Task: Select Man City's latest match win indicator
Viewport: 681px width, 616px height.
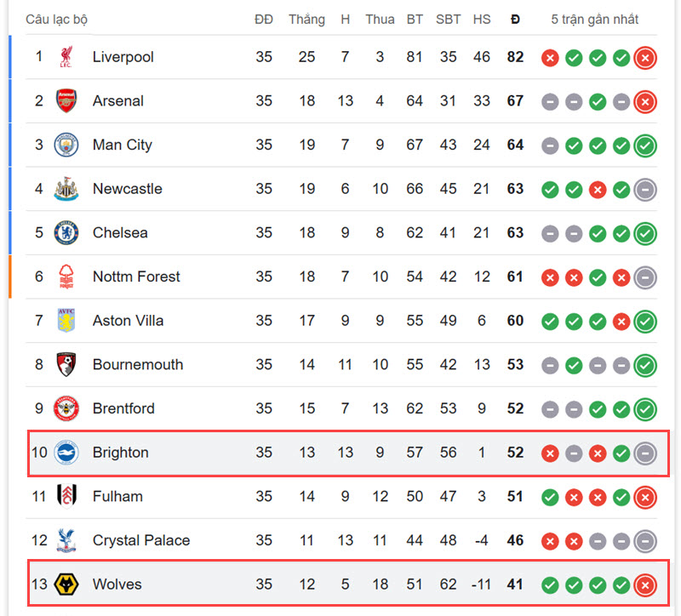Action: [645, 145]
